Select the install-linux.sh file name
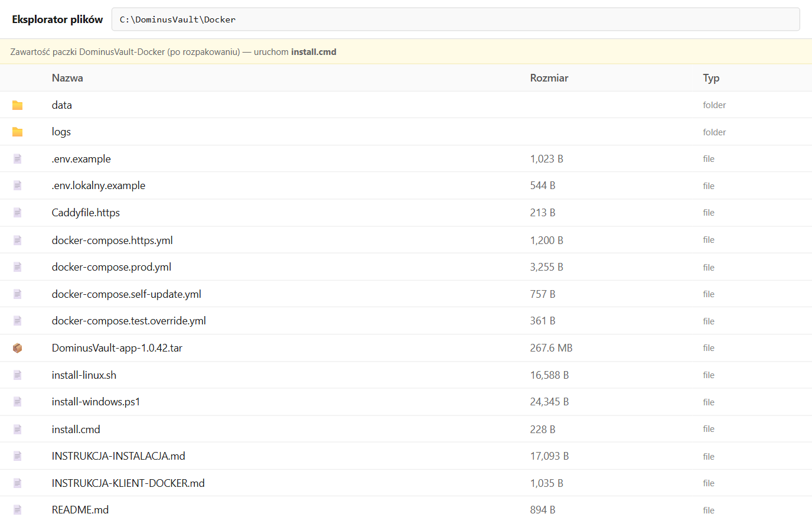This screenshot has width=812, height=517. [84, 375]
